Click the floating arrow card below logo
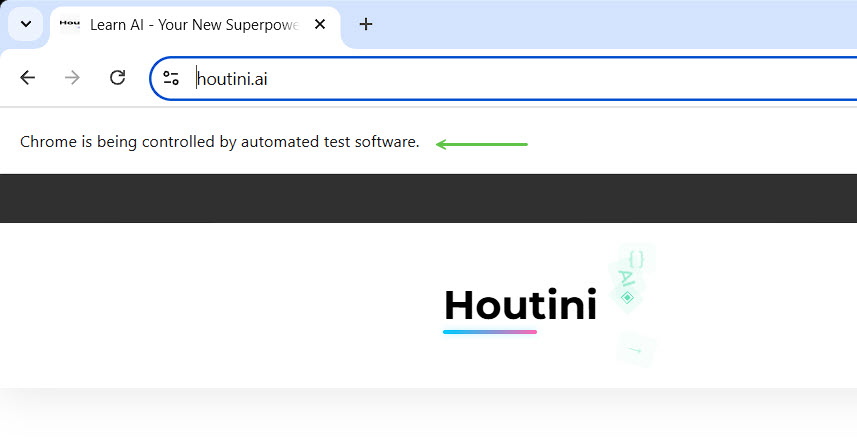 tap(634, 350)
